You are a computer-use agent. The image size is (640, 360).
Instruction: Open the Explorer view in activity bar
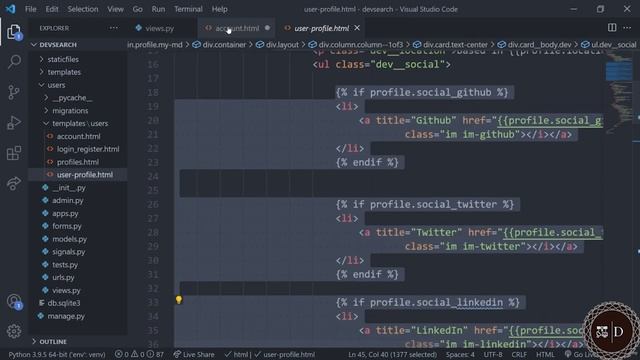[14, 32]
